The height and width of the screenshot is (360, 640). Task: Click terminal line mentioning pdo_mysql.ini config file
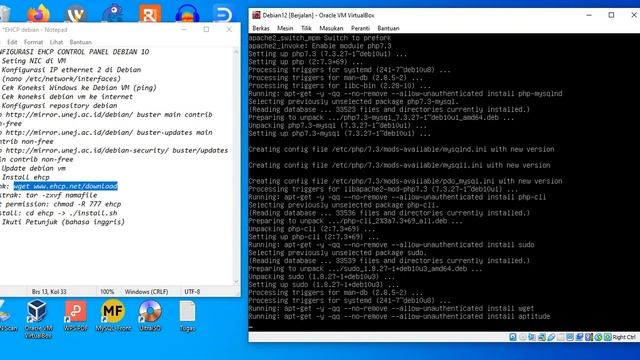pyautogui.click(x=405, y=181)
